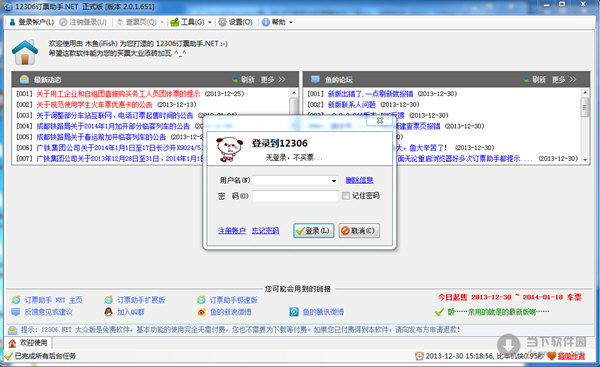600x367 pixels.
Task: Click 刷新 in latest news panel
Action: point(244,80)
